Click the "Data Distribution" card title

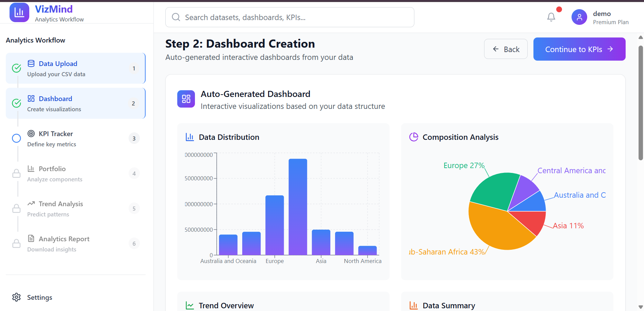coord(229,137)
